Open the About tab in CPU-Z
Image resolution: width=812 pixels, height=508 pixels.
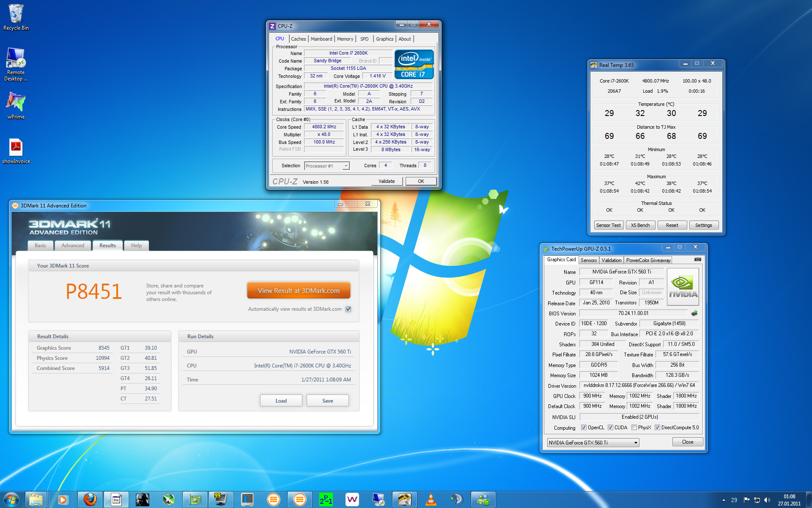click(x=405, y=39)
